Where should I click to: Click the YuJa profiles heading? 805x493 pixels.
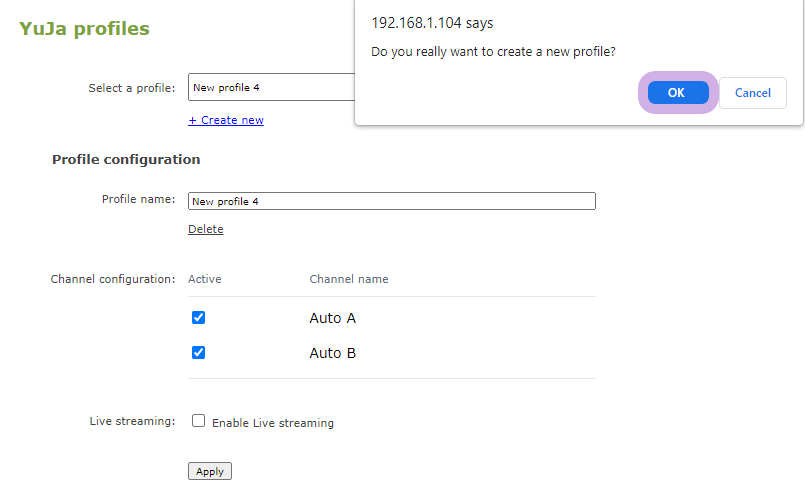point(84,29)
